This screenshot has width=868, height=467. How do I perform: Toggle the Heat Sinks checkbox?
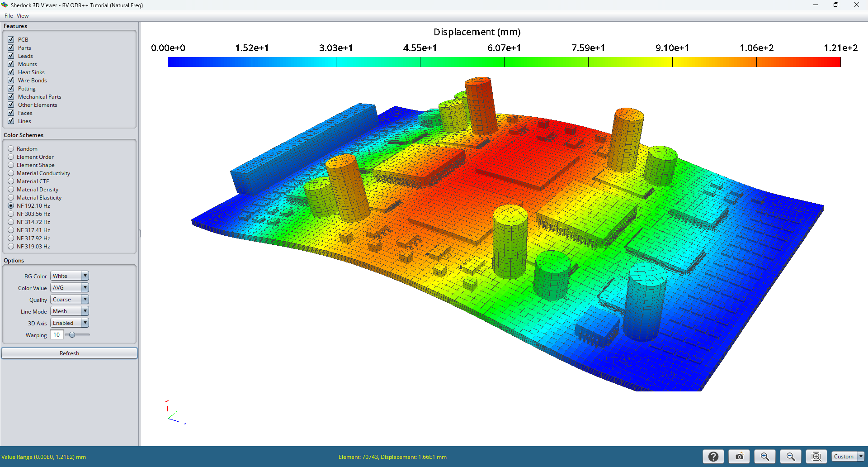(x=11, y=72)
